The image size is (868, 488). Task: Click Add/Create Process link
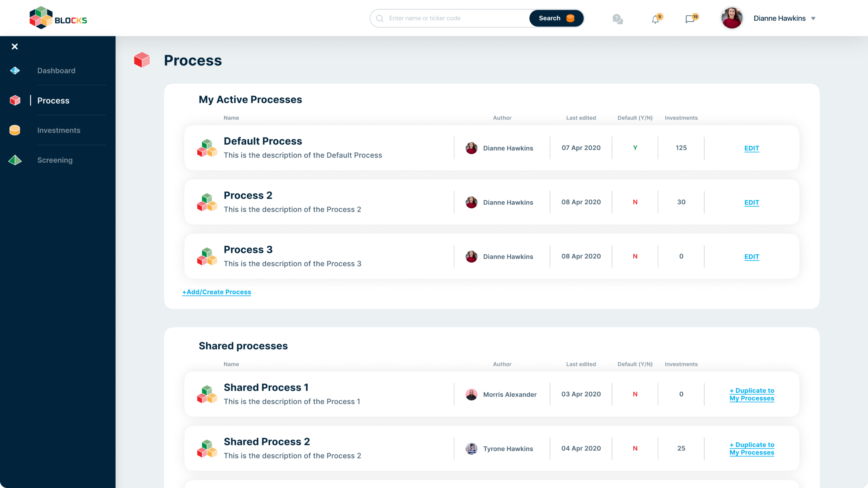[x=217, y=292]
